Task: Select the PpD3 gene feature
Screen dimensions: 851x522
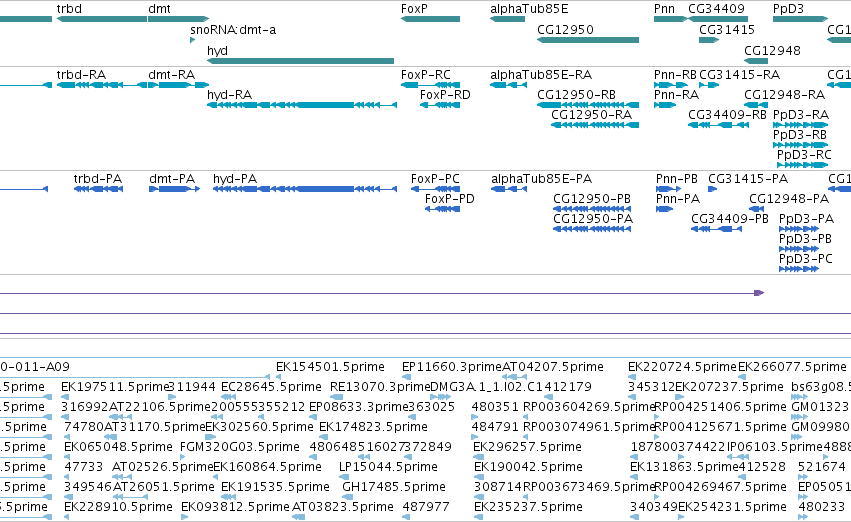Action: [801, 19]
